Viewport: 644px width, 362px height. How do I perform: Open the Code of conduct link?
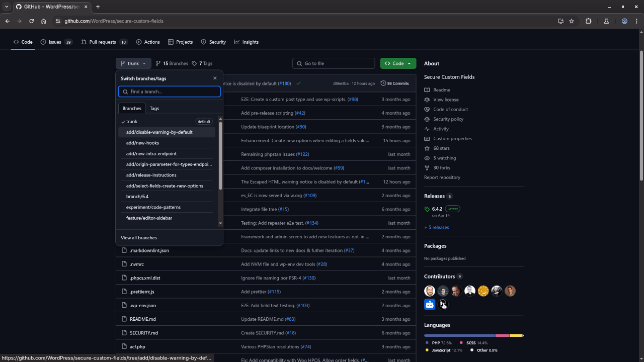coord(446,110)
